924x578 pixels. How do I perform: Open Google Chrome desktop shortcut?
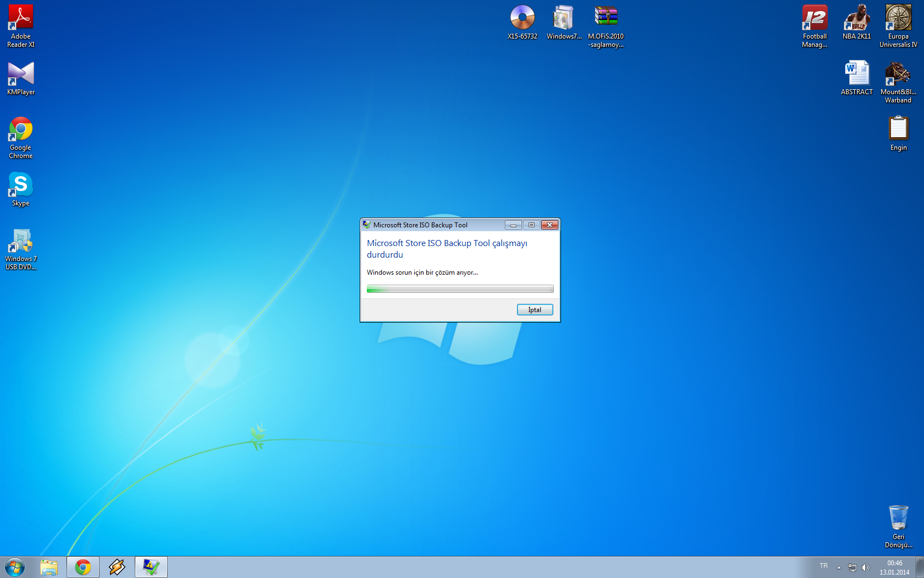pyautogui.click(x=21, y=138)
